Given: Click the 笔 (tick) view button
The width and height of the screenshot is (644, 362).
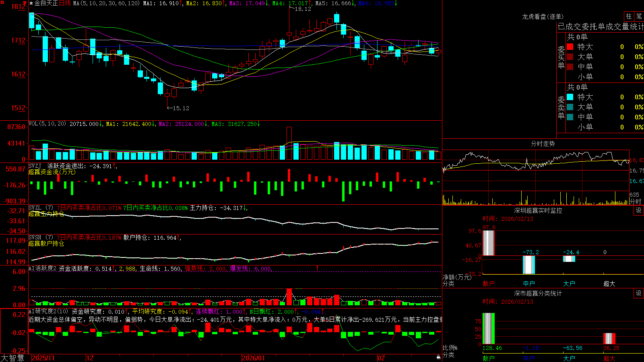Looking at the screenshot, I should pos(639,16).
